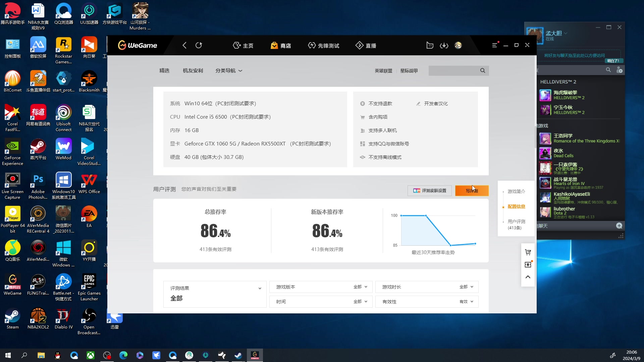Screen dimensions: 644x362
Task: Expand 评测结果 dropdown
Action: pyautogui.click(x=215, y=294)
